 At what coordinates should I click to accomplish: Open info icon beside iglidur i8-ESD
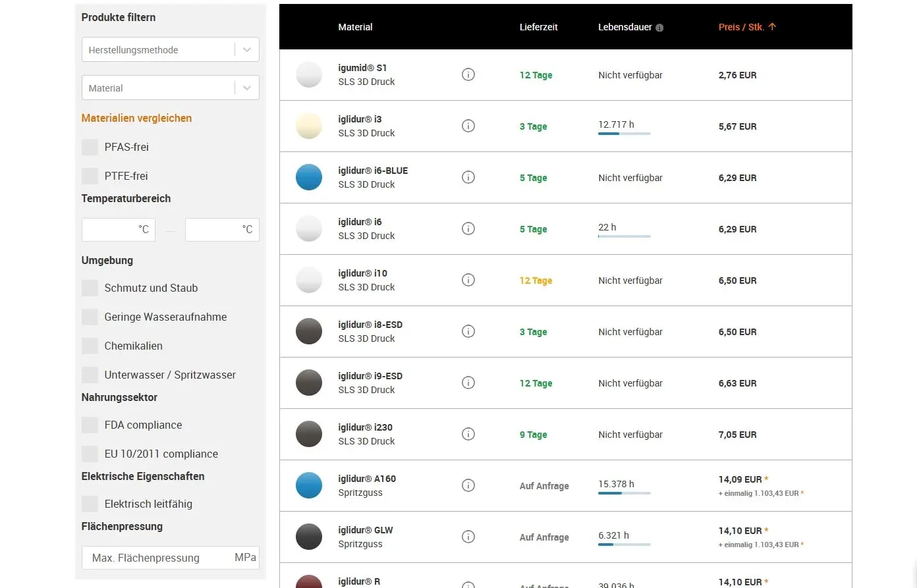tap(468, 331)
